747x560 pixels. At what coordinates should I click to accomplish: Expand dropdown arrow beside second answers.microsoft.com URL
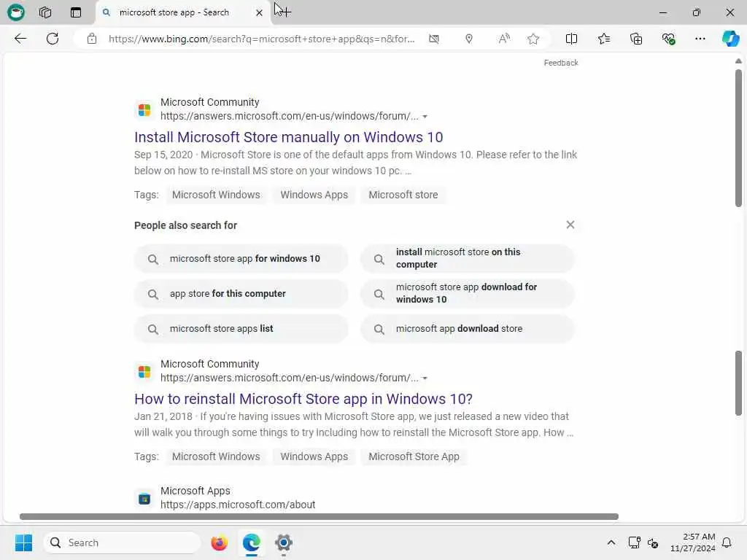click(425, 378)
